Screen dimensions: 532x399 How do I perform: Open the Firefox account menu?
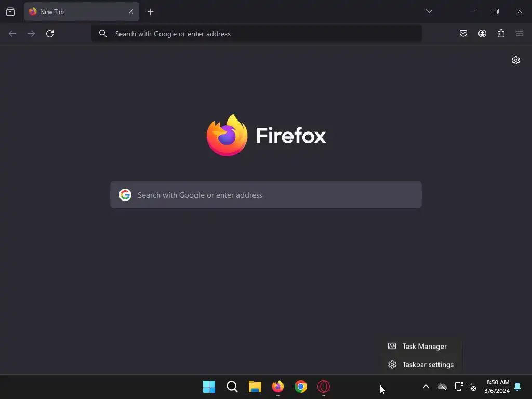(x=482, y=33)
